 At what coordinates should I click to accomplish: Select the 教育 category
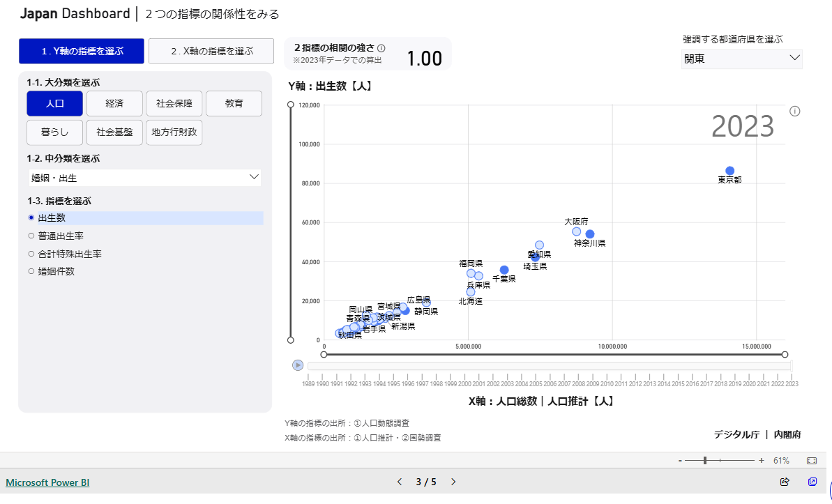tap(234, 103)
